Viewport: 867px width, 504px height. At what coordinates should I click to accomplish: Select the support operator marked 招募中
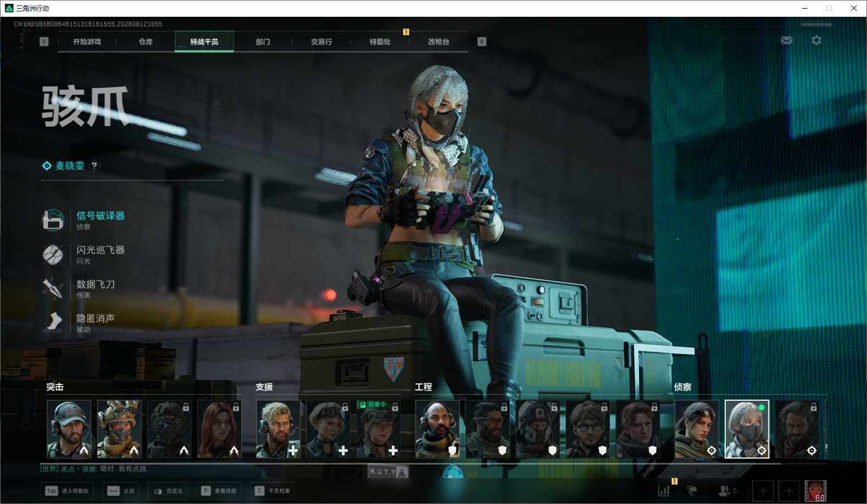click(x=379, y=429)
